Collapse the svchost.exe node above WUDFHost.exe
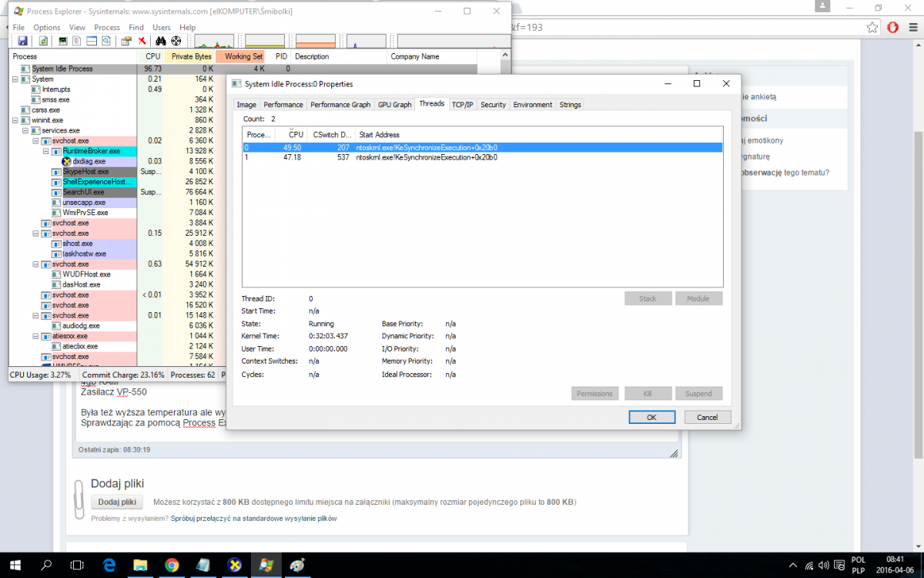The width and height of the screenshot is (924, 578). 36,264
